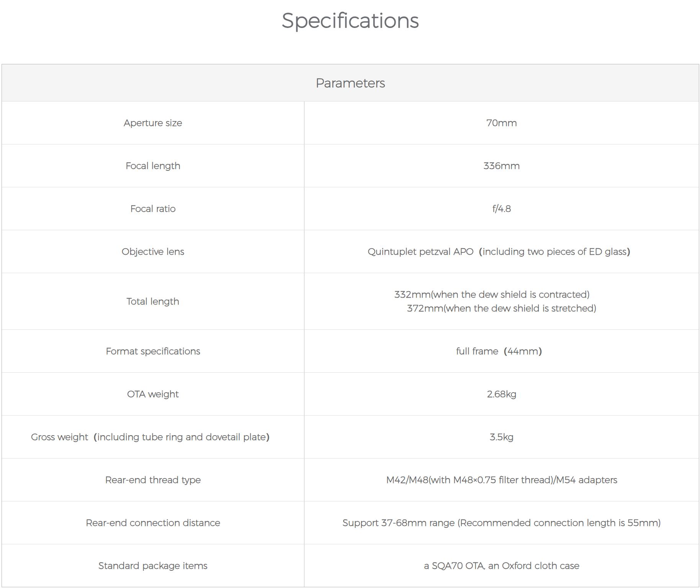The image size is (700, 588).
Task: Click the Specifications page heading
Action: 350,21
